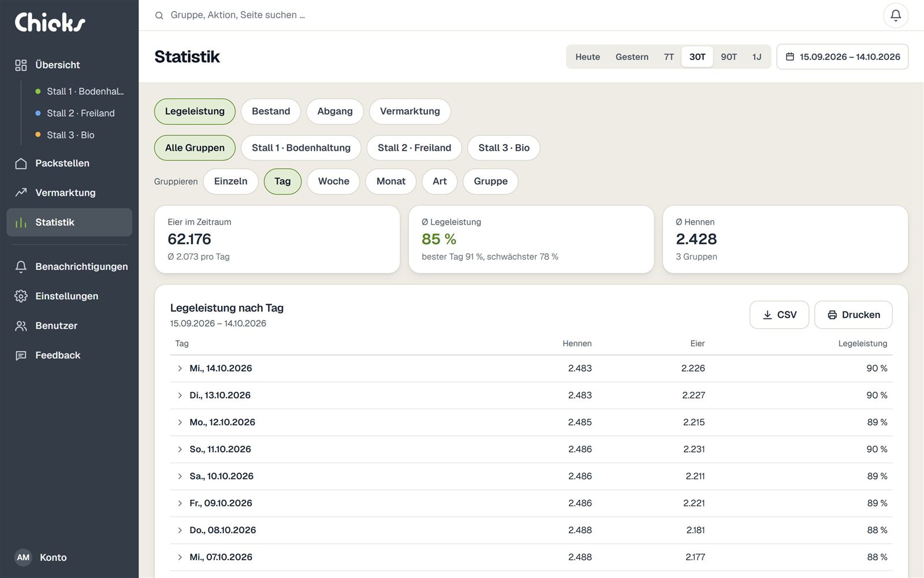This screenshot has height=578, width=924.
Task: Set time range to 90T
Action: coord(729,57)
